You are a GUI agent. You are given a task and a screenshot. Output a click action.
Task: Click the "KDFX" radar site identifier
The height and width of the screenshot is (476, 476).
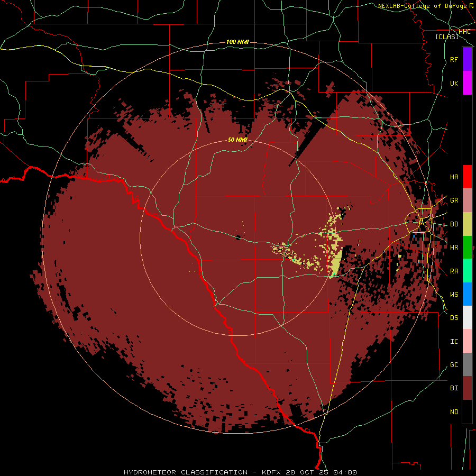pyautogui.click(x=272, y=472)
